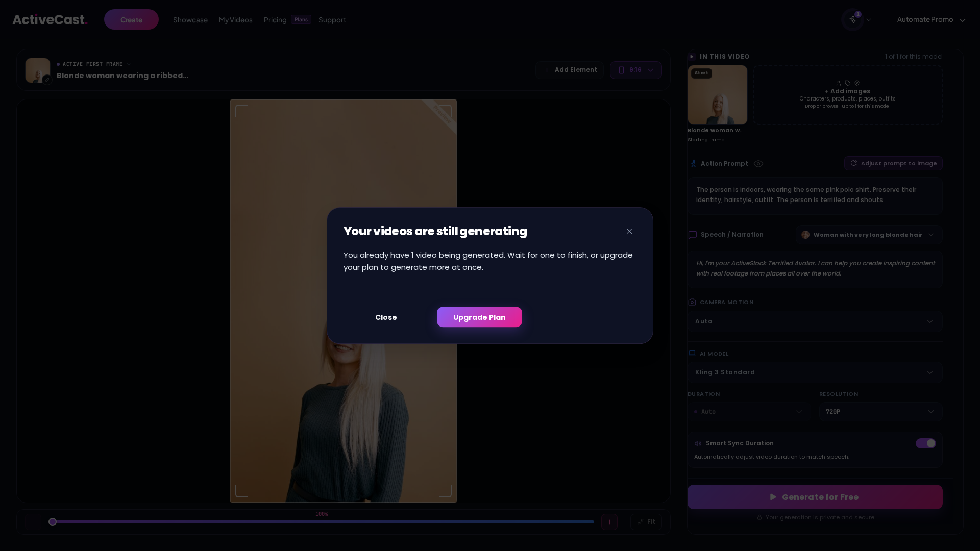Click the In This Video play icon
This screenshot has height=551, width=980.
pos(692,57)
